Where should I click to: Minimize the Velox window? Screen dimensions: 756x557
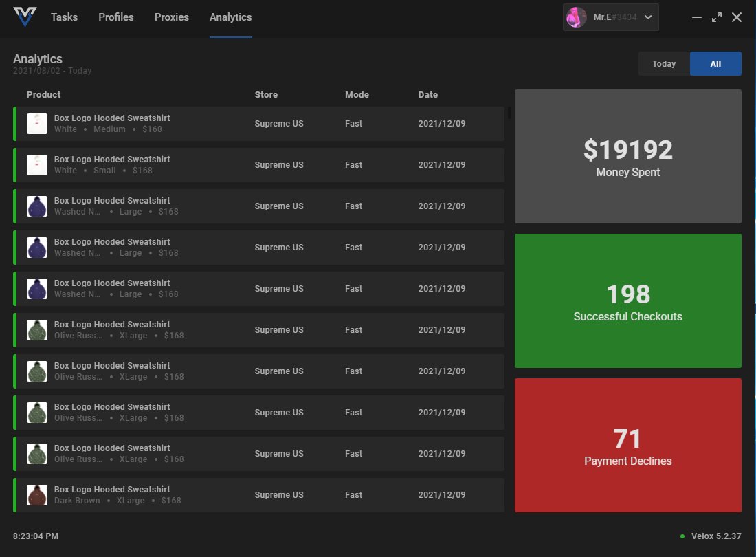[x=697, y=17]
